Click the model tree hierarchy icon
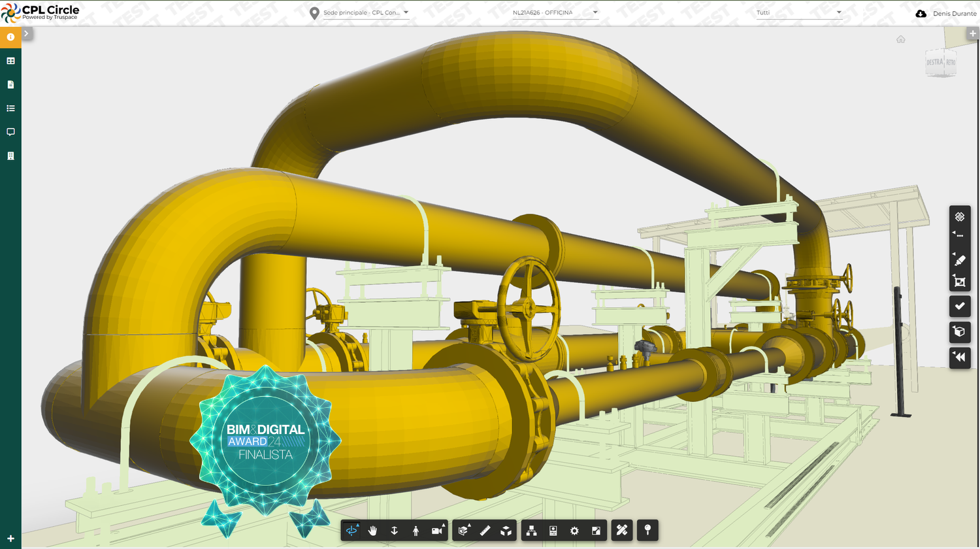The image size is (980, 549). pos(531,530)
